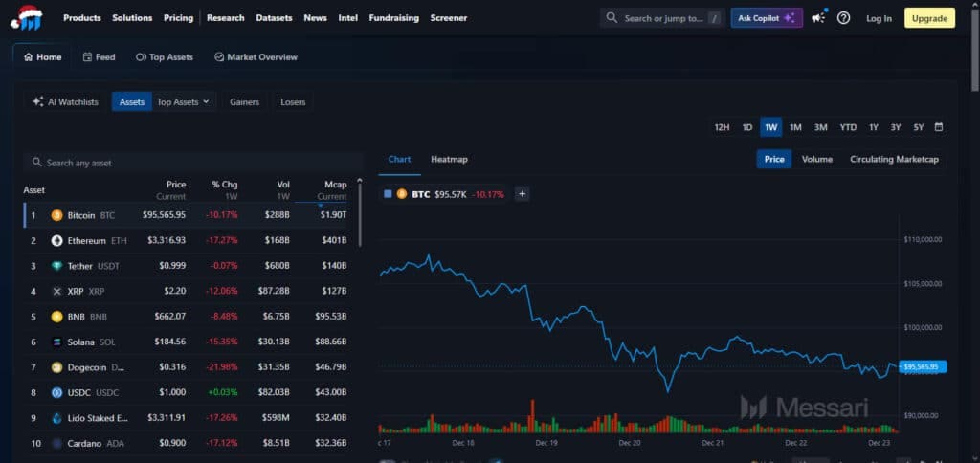Click the USDC coin icon

click(56, 392)
